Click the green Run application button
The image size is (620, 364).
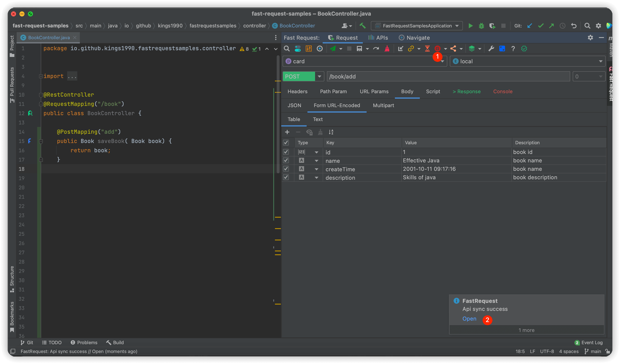point(470,26)
